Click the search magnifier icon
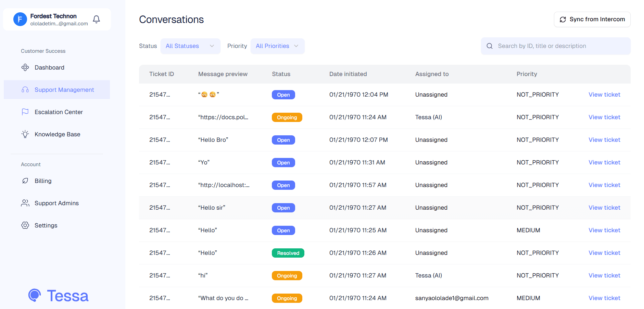Screen dimensions: 644x309 click(x=489, y=46)
